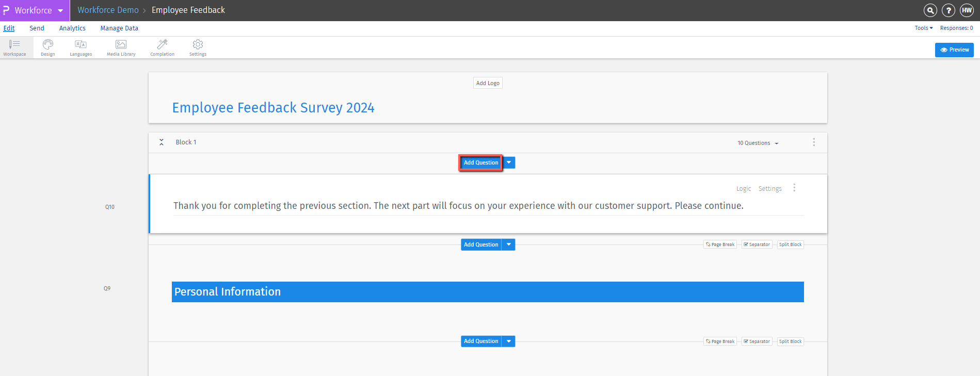Open the HW user profile avatar

pyautogui.click(x=967, y=10)
